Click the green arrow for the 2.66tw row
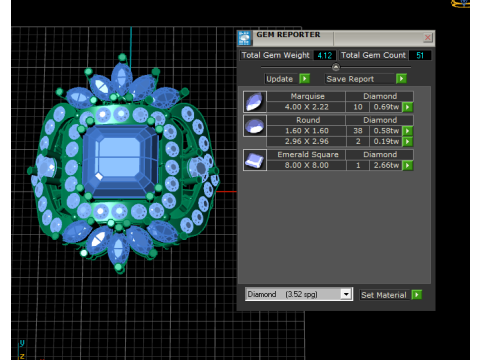Viewport: 480px width, 360px height. click(x=408, y=165)
